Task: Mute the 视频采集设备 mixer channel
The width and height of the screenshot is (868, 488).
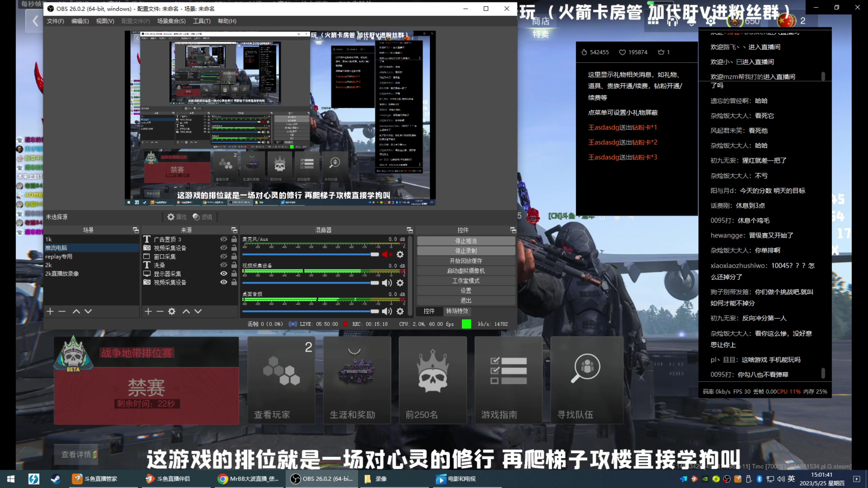Action: [x=387, y=283]
